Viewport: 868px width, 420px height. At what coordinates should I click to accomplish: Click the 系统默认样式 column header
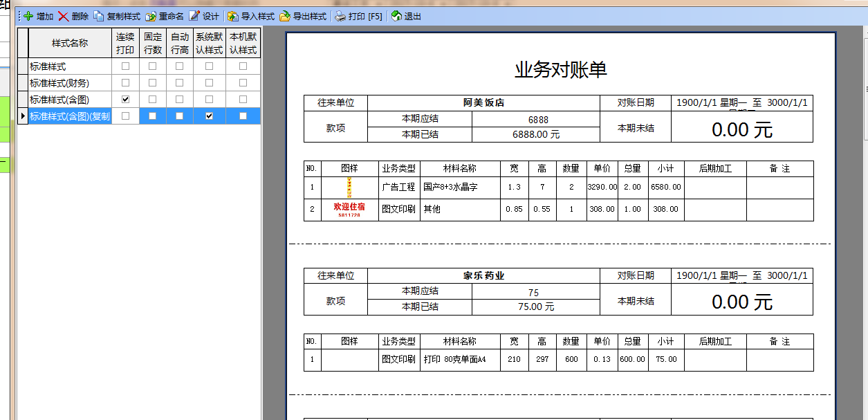[x=209, y=43]
